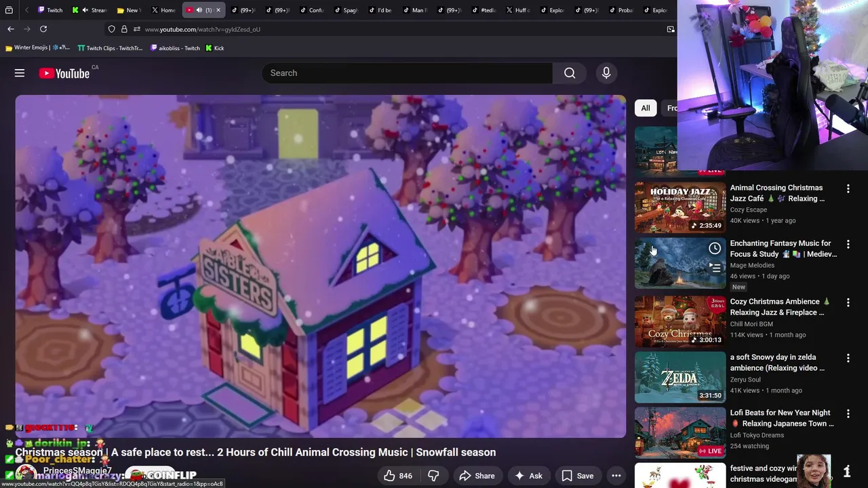The image size is (868, 488).
Task: Open more actions ellipsis under video
Action: coord(616,476)
